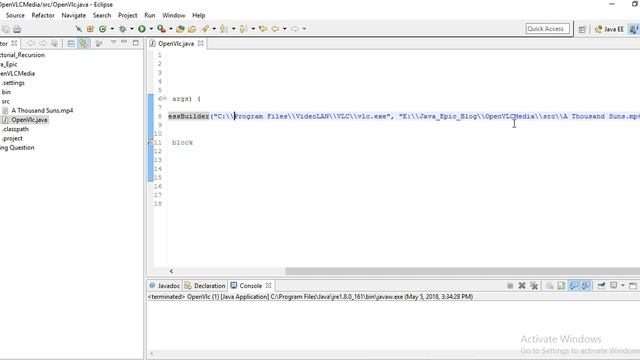Select the .settings folder in the tree
Image resolution: width=640 pixels, height=360 pixels.
coord(13,82)
